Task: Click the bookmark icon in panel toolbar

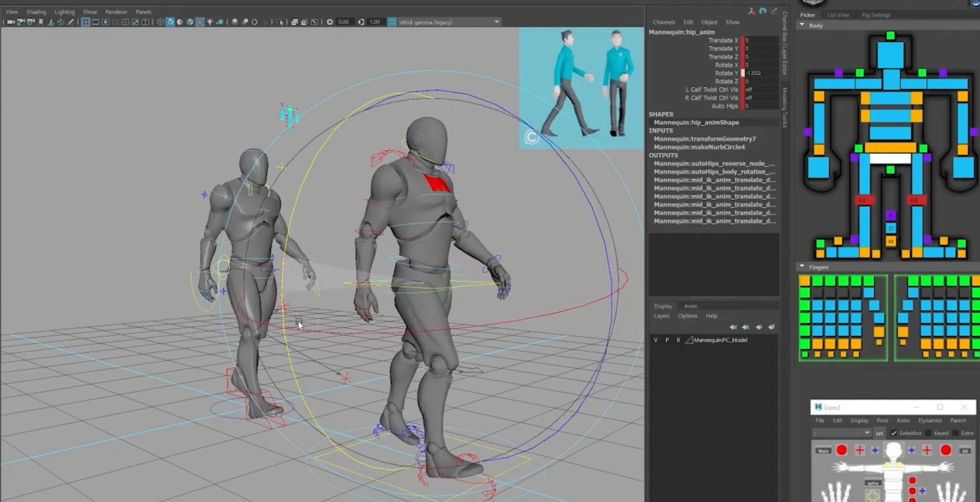Action: coord(41,22)
